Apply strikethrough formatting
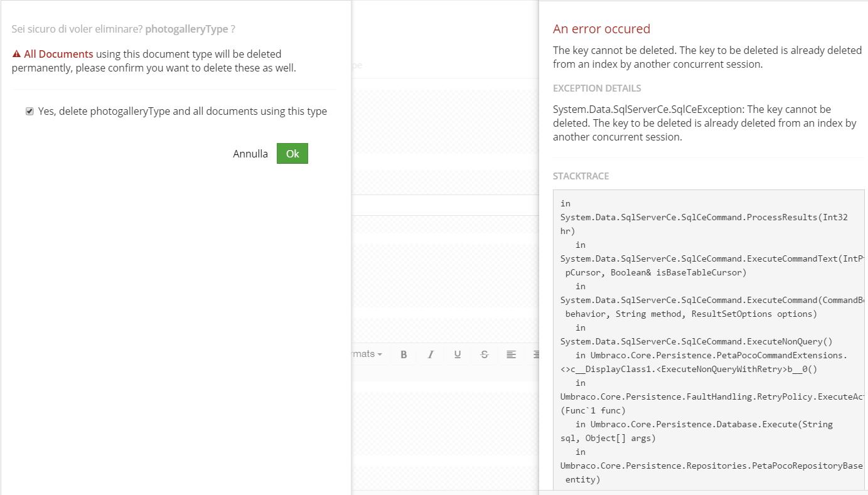The height and width of the screenshot is (495, 868). 484,354
